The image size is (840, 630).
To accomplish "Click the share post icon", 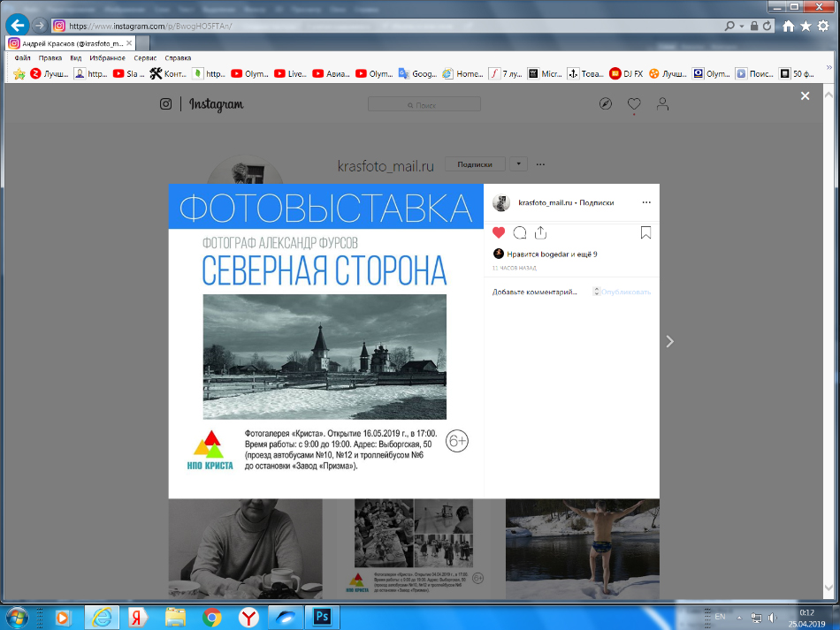I will click(540, 232).
